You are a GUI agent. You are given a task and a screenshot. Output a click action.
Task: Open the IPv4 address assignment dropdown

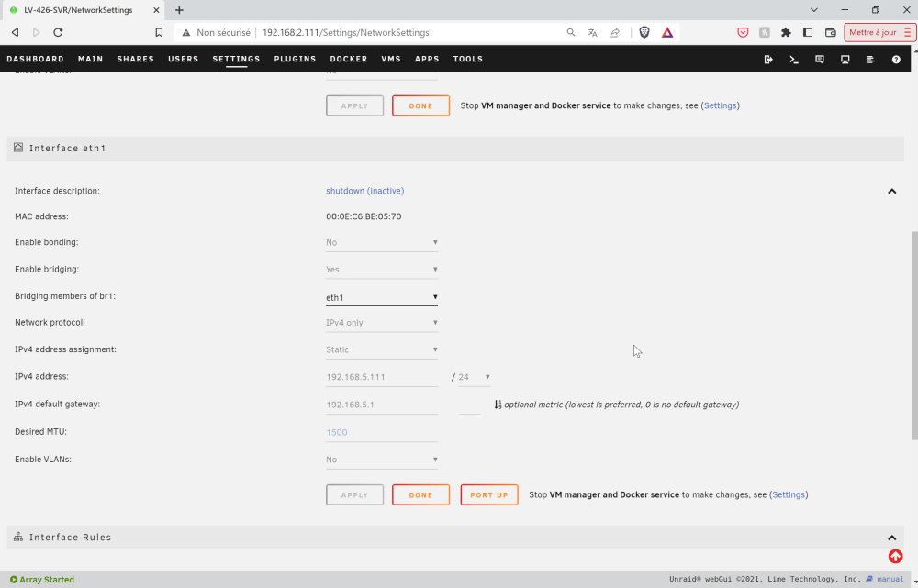pos(382,349)
